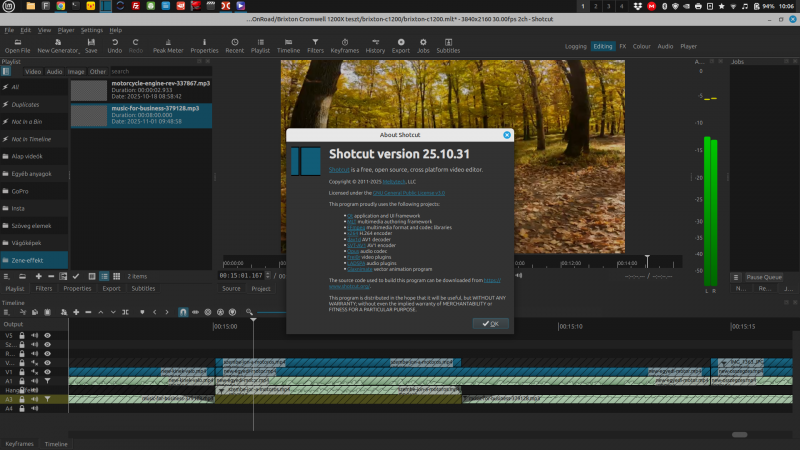Click OK in About Shotcut dialog
The width and height of the screenshot is (800, 450).
click(x=490, y=324)
